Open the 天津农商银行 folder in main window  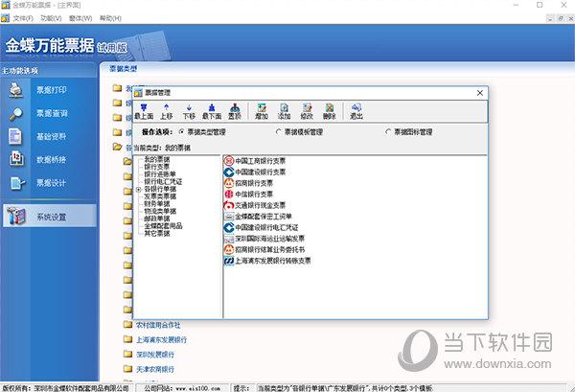[x=155, y=369]
